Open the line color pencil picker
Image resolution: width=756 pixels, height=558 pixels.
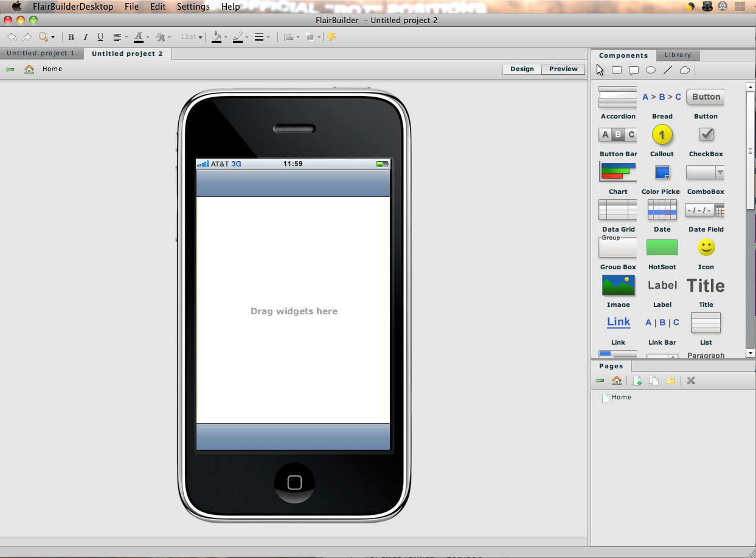tap(240, 37)
